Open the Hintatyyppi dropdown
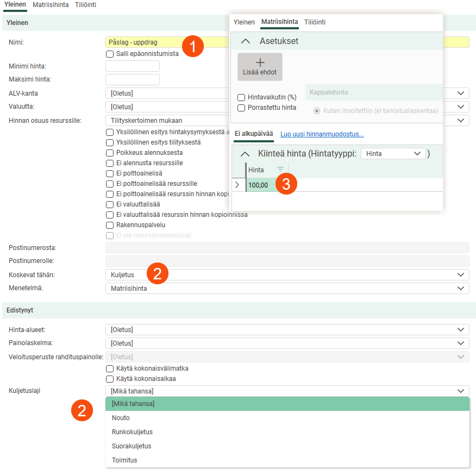The height and width of the screenshot is (475, 476). 394,154
